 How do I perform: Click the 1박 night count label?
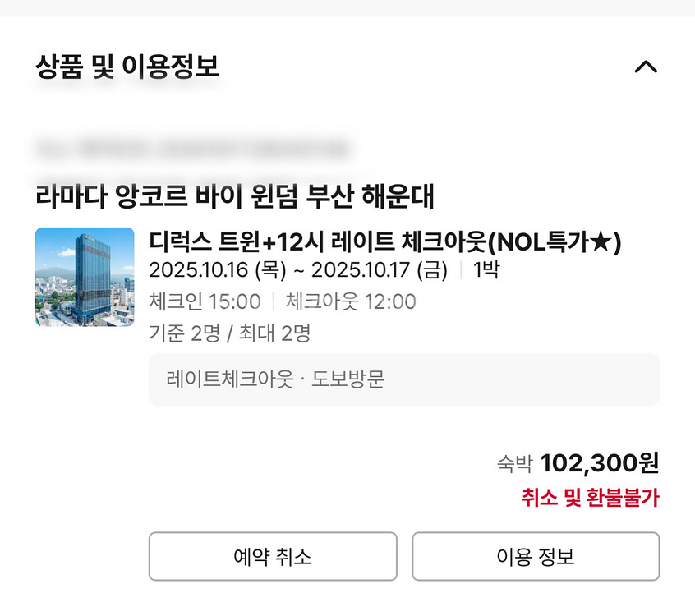[x=486, y=270]
